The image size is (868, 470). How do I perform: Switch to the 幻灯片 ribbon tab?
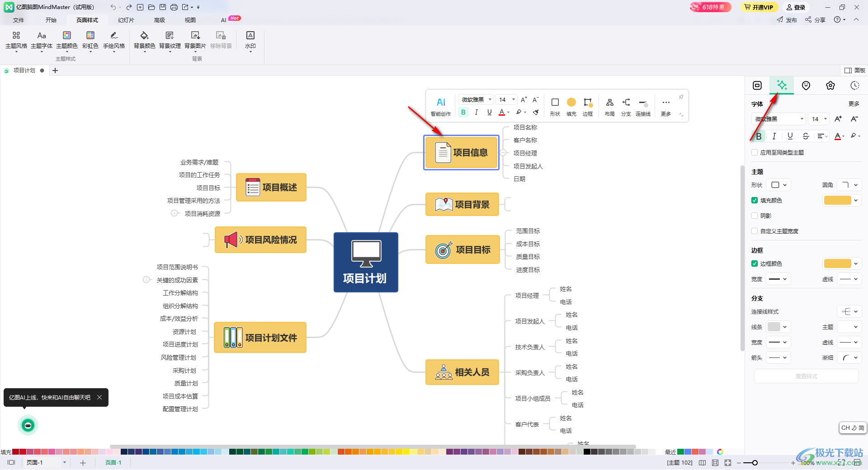coord(126,20)
